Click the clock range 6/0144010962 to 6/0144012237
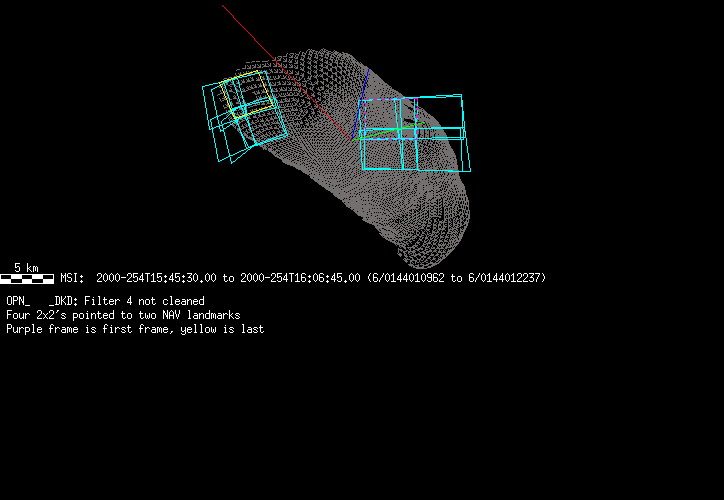 point(457,278)
